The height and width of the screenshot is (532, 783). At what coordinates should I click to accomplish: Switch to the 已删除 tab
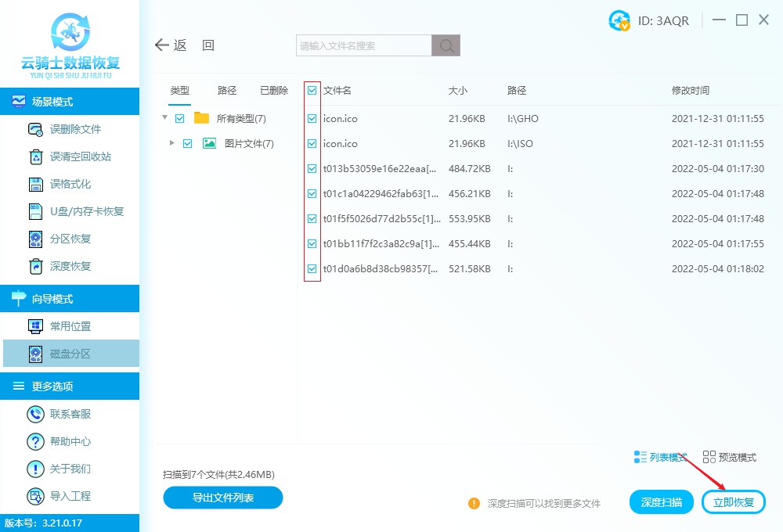274,91
